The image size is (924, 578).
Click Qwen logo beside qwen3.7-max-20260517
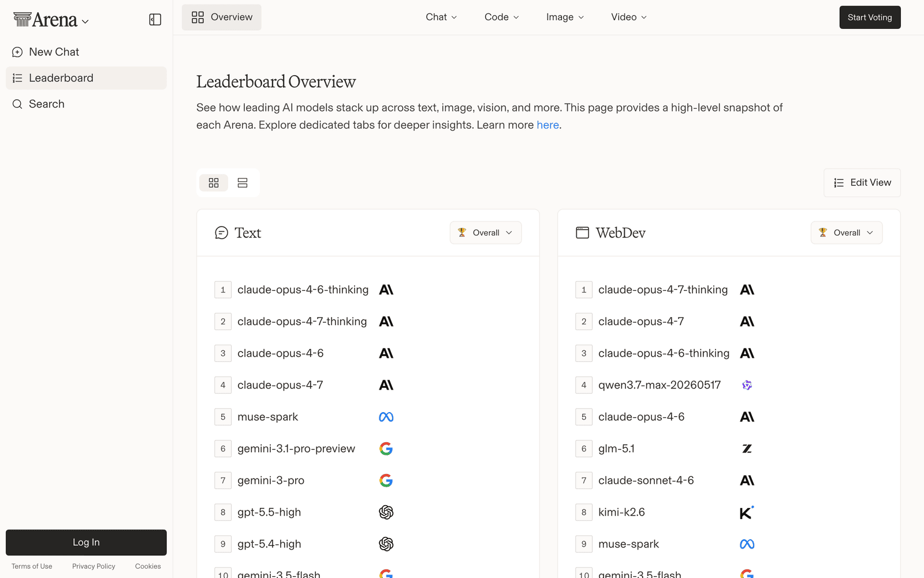tap(747, 385)
